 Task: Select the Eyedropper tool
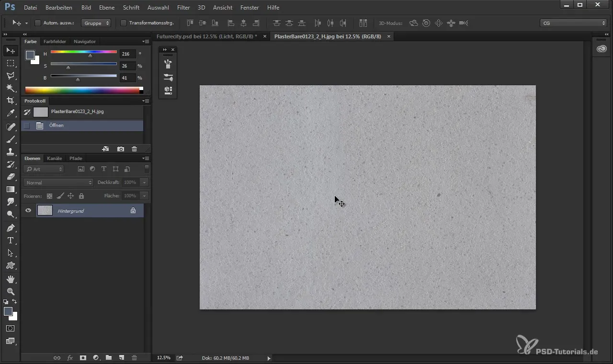(11, 113)
